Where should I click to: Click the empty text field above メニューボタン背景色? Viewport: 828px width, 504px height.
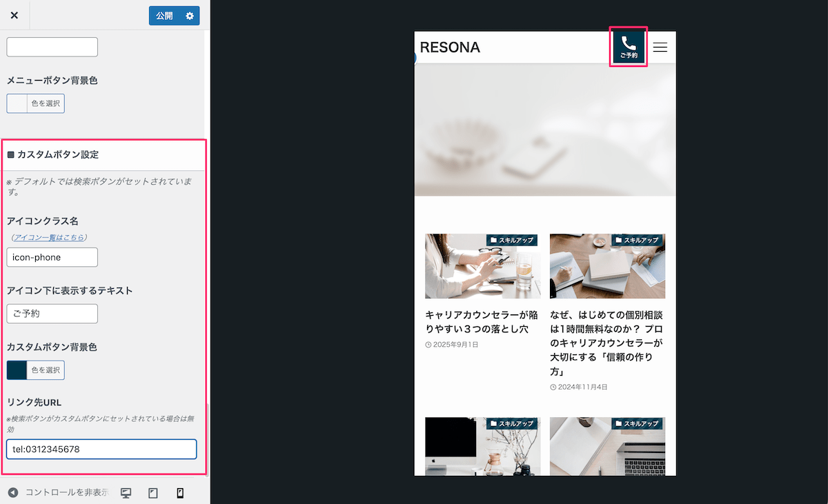pyautogui.click(x=52, y=47)
